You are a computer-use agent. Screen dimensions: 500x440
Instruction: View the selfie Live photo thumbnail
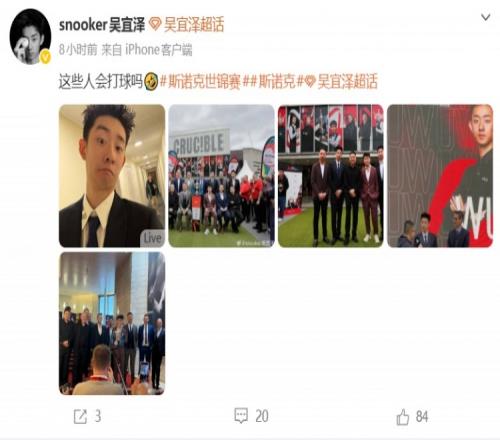point(112,176)
